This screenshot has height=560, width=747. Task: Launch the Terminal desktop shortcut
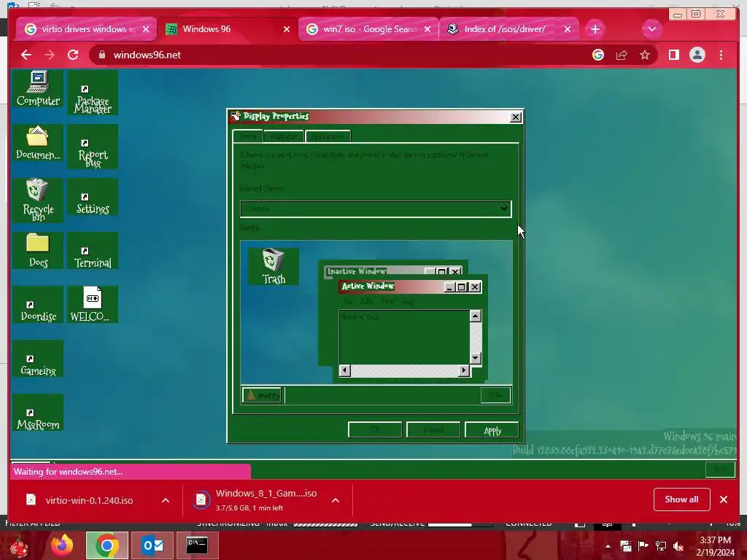93,251
